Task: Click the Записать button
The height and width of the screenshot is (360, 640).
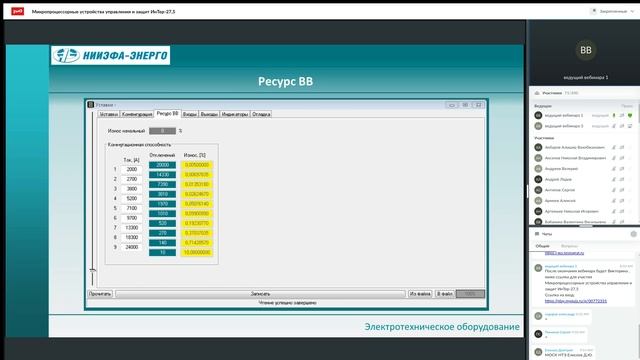Action: point(260,294)
